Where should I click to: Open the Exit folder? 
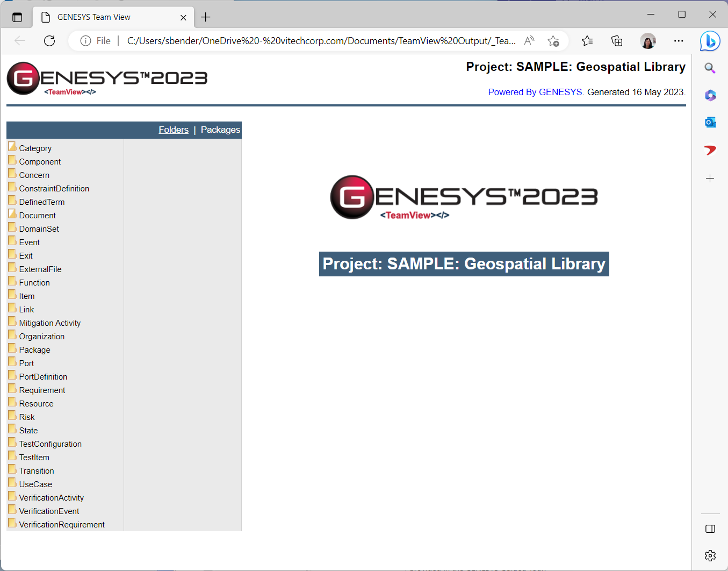click(20, 255)
